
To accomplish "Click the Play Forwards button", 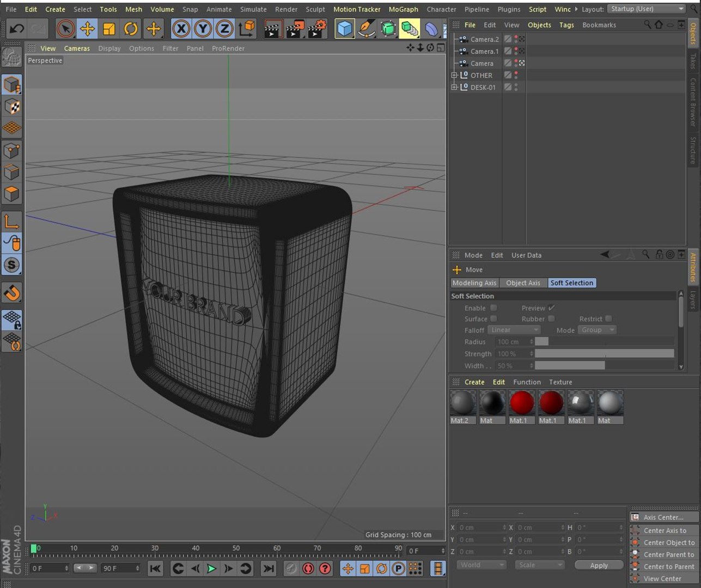I will click(211, 568).
